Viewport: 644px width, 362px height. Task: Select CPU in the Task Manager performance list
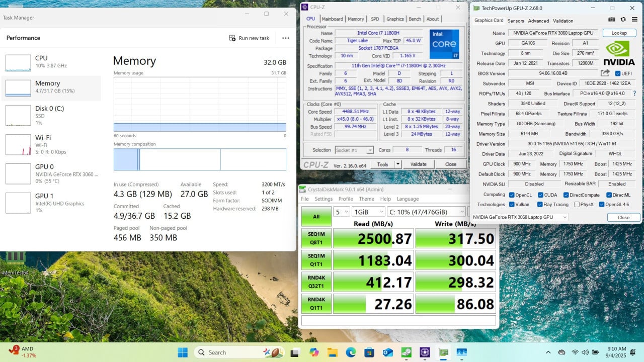tap(51, 62)
